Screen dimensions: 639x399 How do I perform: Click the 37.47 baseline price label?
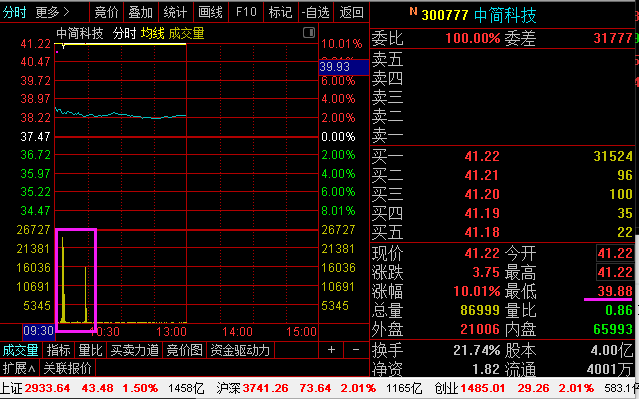coord(35,137)
